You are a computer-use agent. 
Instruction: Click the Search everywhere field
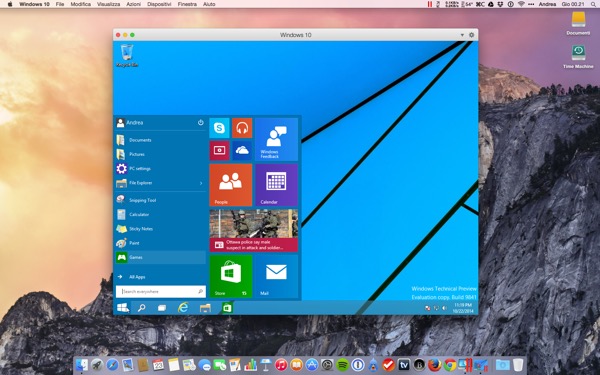(x=161, y=292)
